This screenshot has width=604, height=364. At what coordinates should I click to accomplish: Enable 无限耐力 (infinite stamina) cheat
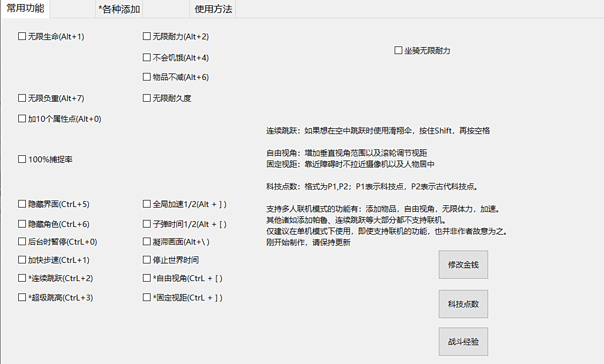(x=146, y=36)
